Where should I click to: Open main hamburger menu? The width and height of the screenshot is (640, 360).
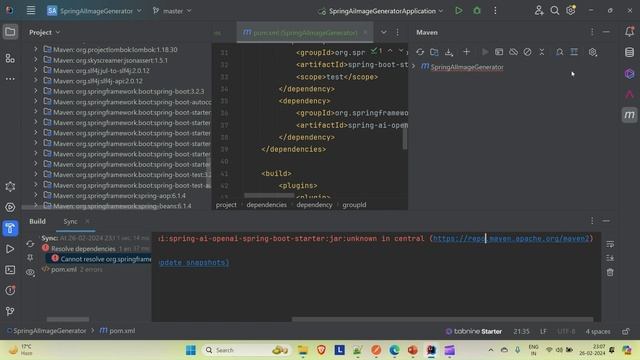pos(31,11)
